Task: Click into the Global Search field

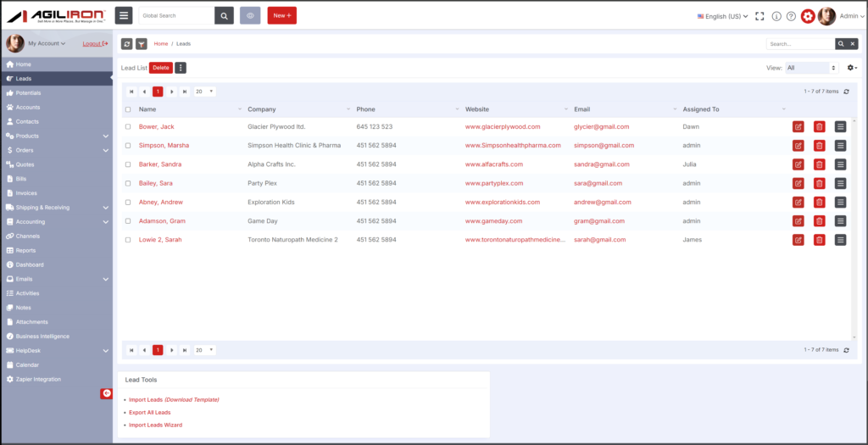Action: pos(176,15)
